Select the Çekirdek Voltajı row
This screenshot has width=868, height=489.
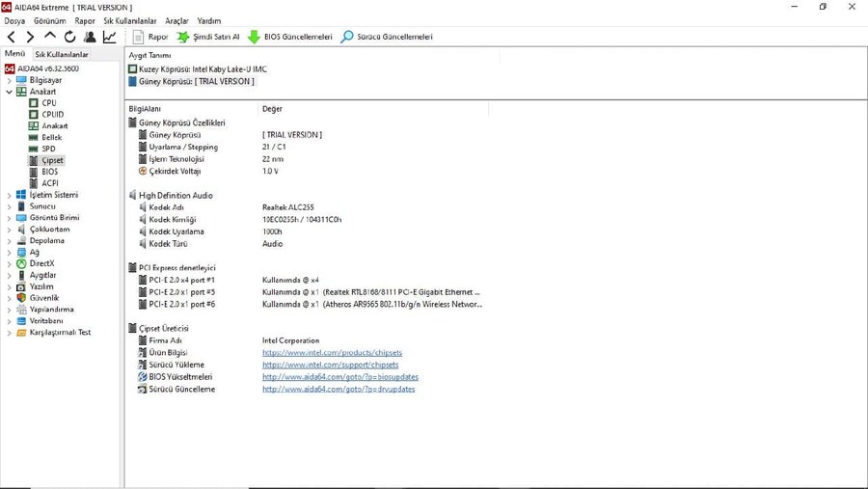pos(175,171)
